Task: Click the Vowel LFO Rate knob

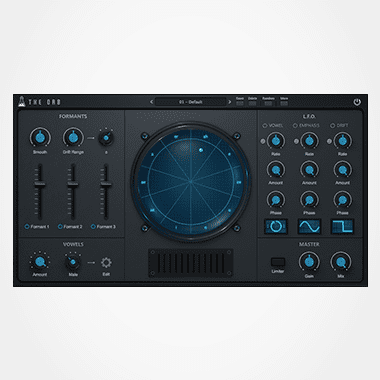Action: point(276,141)
